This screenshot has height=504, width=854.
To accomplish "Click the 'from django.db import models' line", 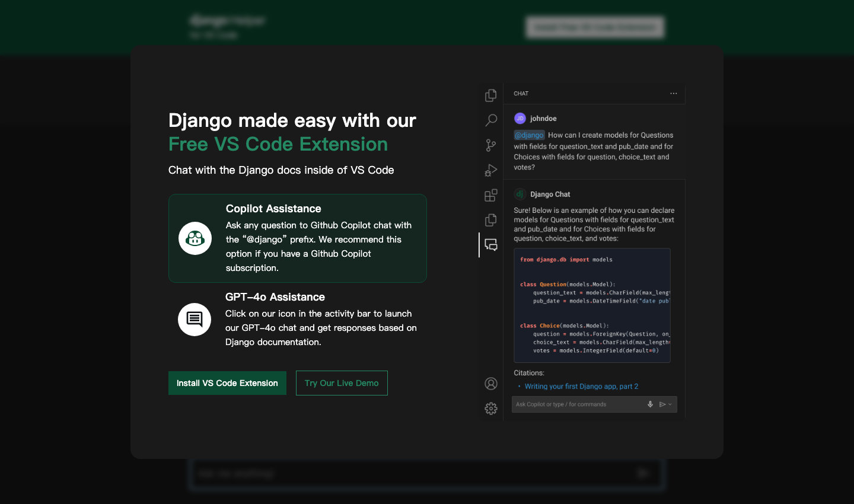I will tap(566, 260).
